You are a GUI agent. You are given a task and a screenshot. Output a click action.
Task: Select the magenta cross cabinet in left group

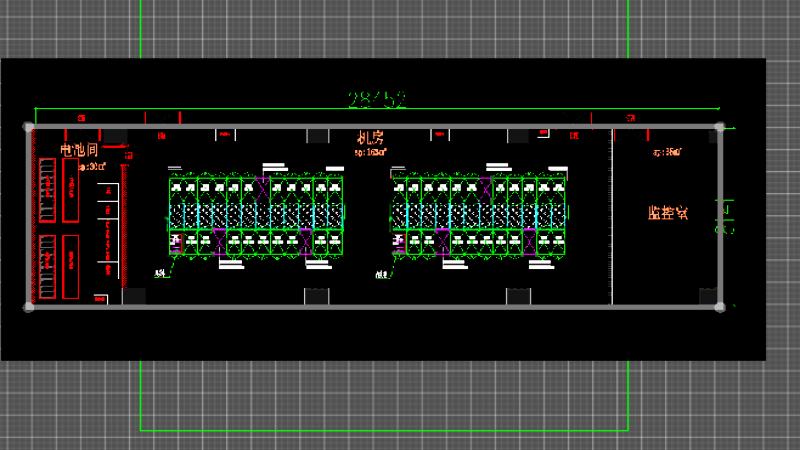(264, 188)
